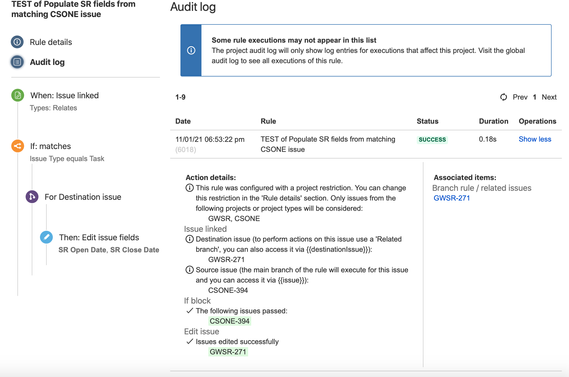Go to the Prev page of log entries

[520, 97]
